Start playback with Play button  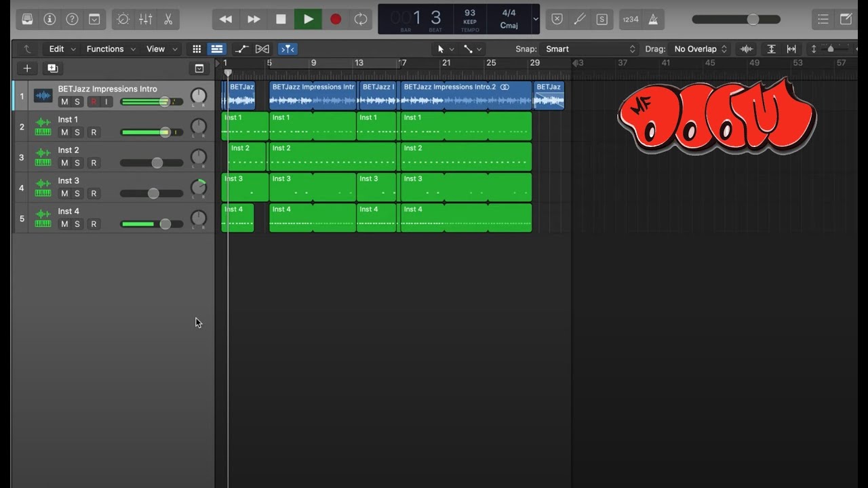[308, 19]
